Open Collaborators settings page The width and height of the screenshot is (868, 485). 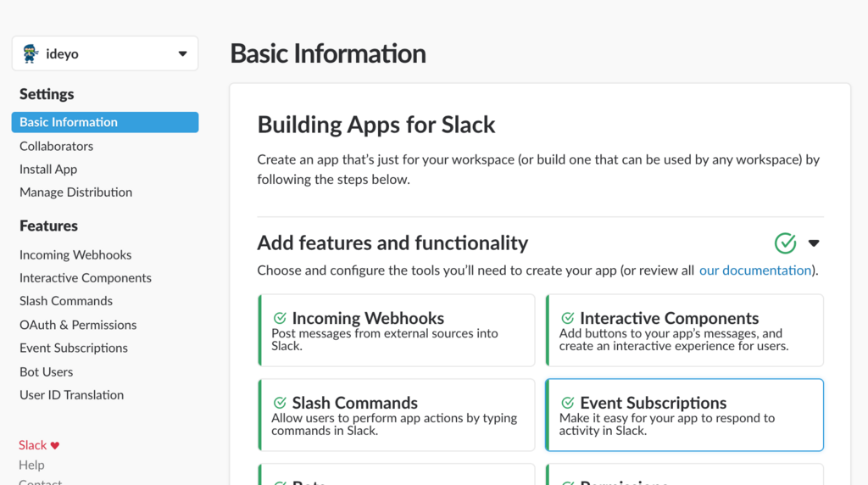57,146
